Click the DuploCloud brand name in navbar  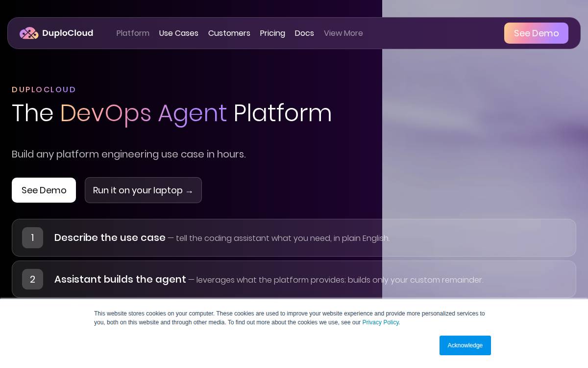click(x=68, y=33)
